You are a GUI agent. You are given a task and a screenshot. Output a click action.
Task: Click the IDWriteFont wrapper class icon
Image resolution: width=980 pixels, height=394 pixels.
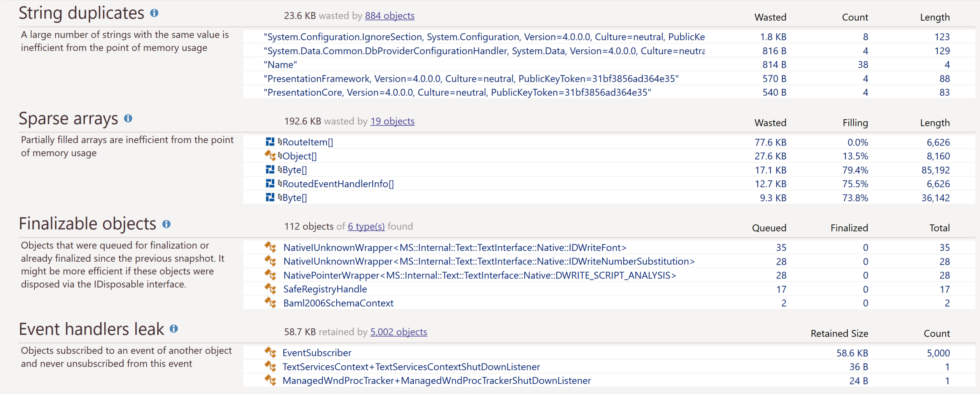[270, 247]
